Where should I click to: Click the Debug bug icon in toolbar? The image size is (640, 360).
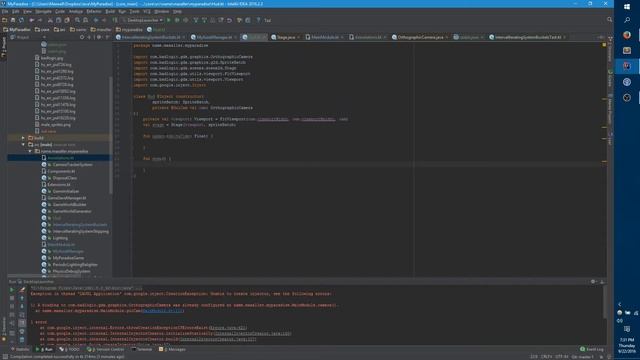point(177,20)
